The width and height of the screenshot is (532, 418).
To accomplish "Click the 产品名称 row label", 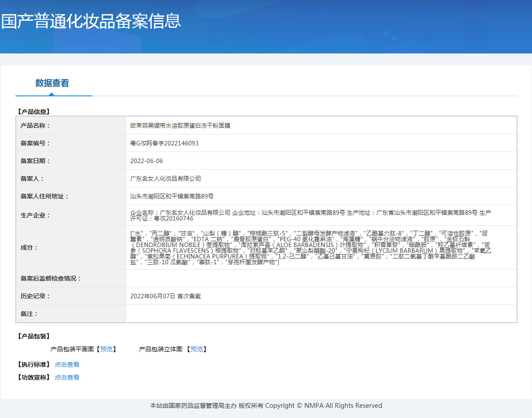I will (x=35, y=125).
